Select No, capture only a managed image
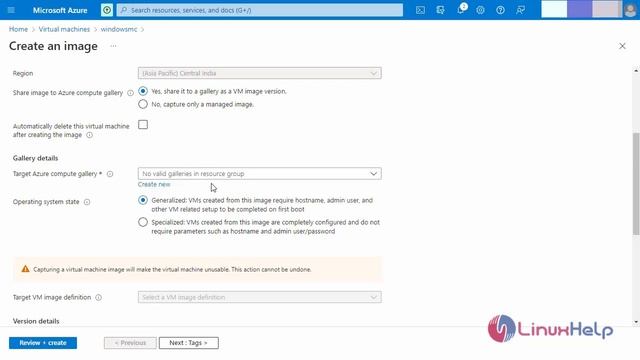 click(x=143, y=104)
